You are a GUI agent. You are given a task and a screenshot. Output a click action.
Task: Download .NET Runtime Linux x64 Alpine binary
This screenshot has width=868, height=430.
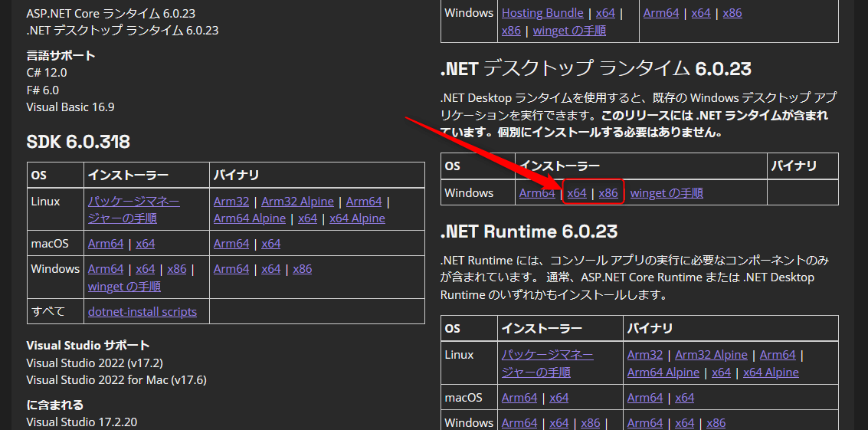(771, 373)
